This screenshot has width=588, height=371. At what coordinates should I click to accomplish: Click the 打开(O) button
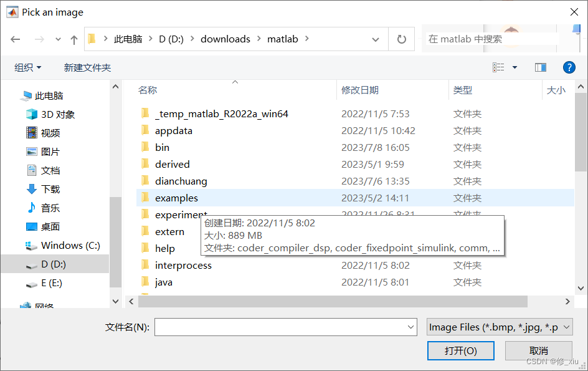pyautogui.click(x=460, y=350)
